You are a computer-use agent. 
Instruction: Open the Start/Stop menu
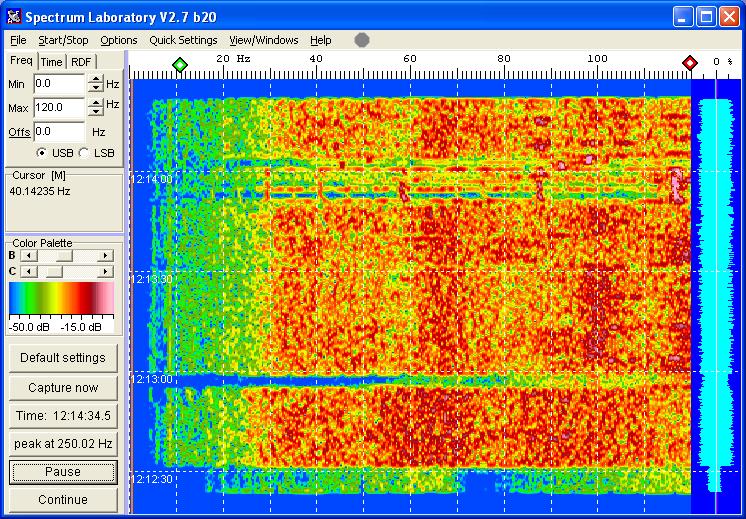point(63,40)
